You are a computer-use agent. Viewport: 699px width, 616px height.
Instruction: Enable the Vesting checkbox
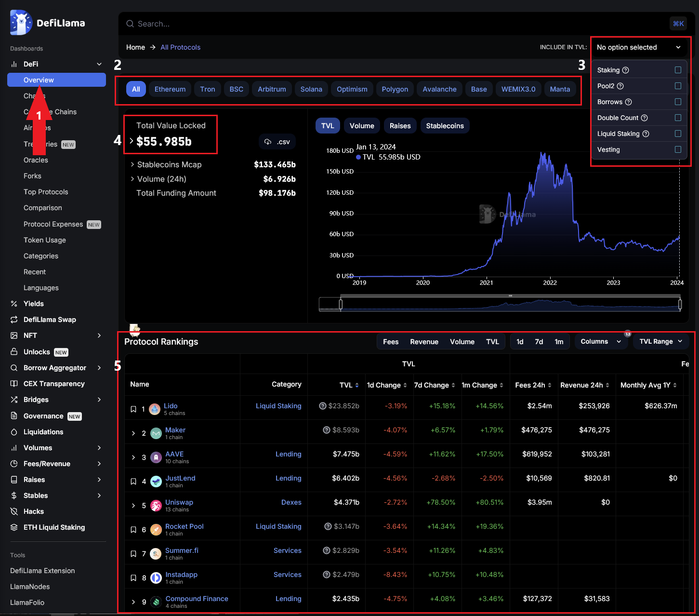(678, 149)
